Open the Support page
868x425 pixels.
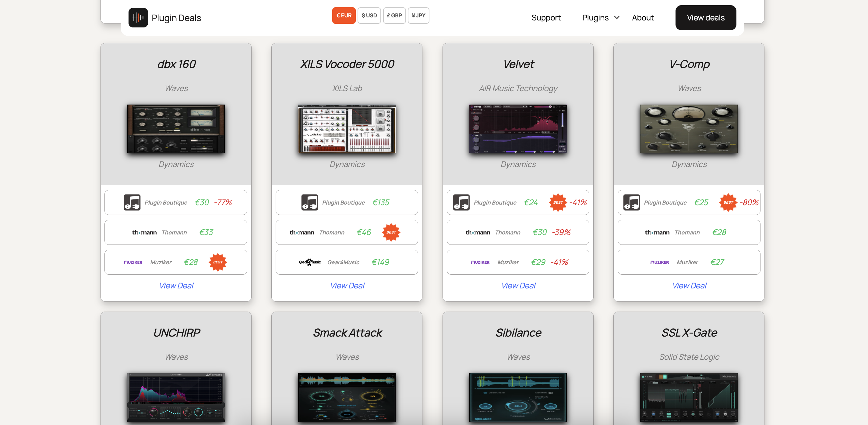[x=546, y=18]
